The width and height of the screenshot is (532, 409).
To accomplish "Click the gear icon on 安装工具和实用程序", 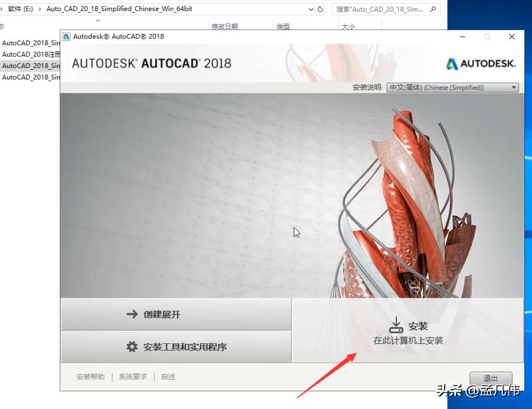I will [x=133, y=346].
